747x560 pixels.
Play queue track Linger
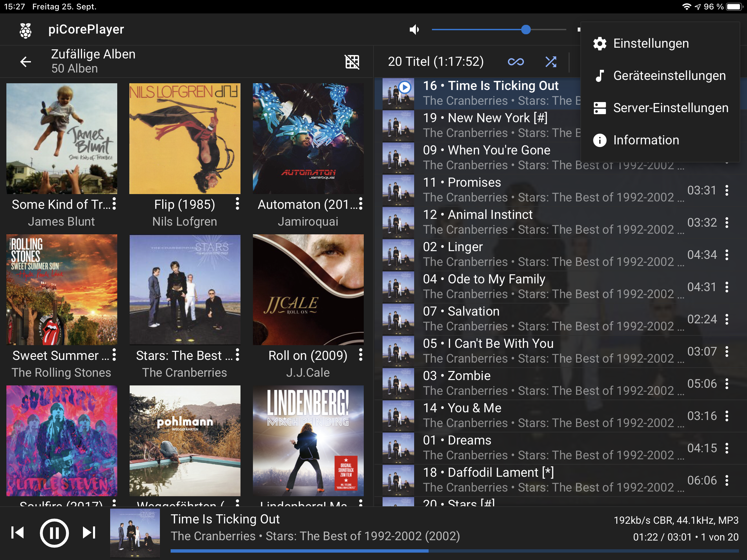[x=561, y=254]
